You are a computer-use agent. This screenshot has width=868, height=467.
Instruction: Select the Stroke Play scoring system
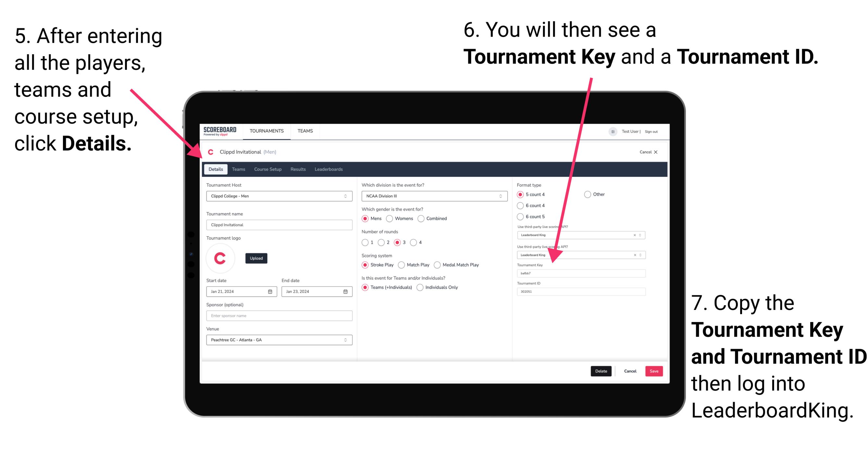point(366,264)
